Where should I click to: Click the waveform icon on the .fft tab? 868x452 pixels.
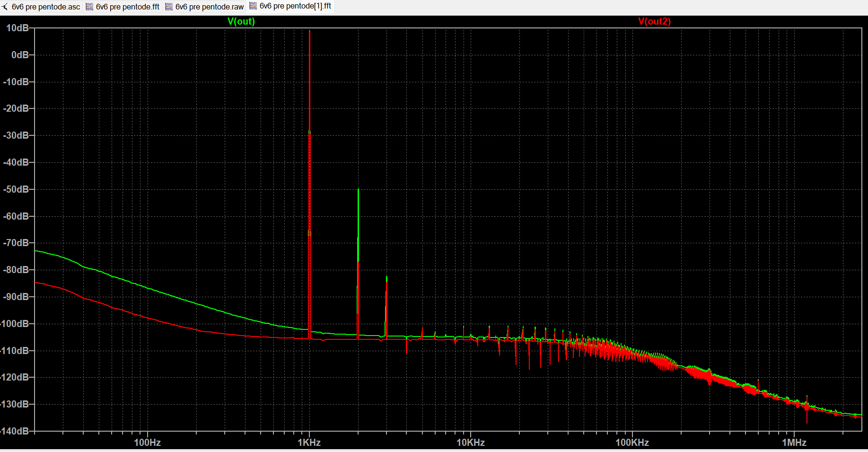coord(89,7)
